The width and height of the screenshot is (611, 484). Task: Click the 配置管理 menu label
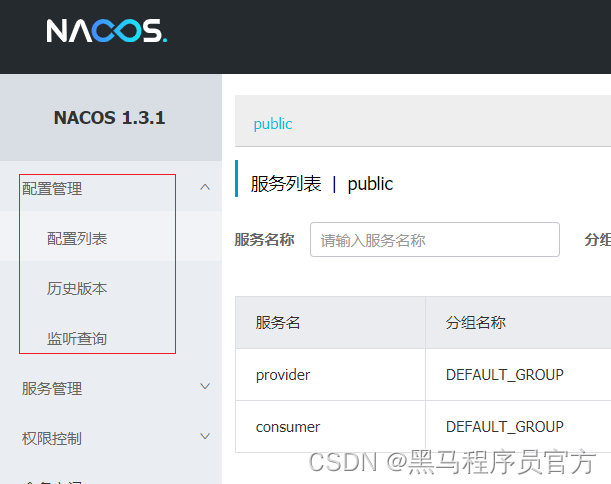[x=52, y=188]
